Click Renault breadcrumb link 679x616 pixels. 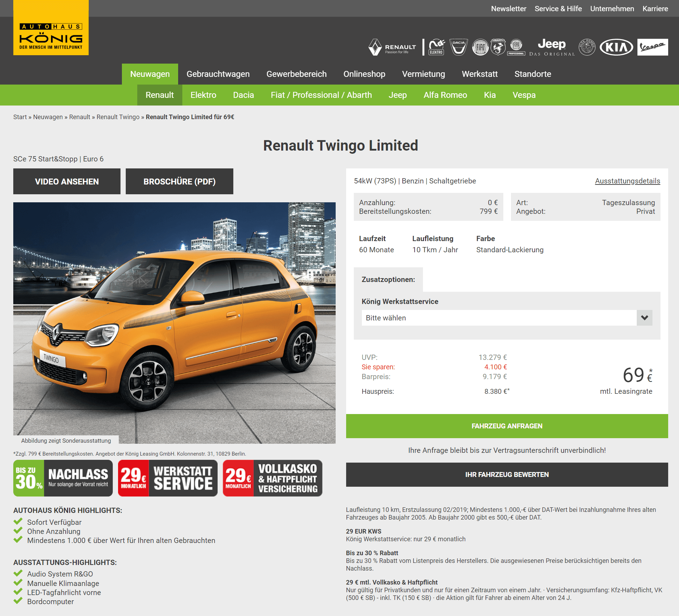coord(80,117)
